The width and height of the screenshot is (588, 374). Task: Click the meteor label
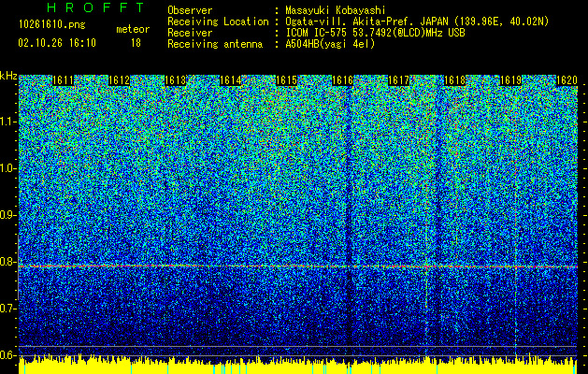coord(133,29)
